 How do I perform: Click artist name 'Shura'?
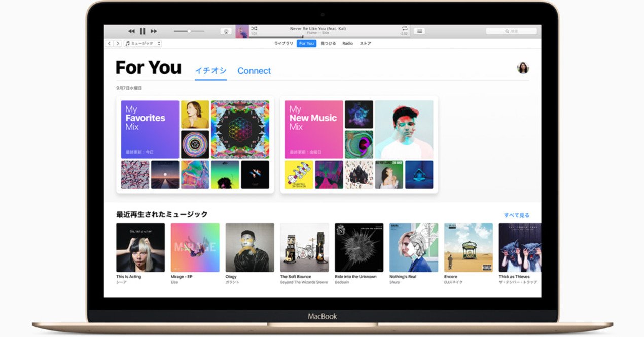[395, 282]
